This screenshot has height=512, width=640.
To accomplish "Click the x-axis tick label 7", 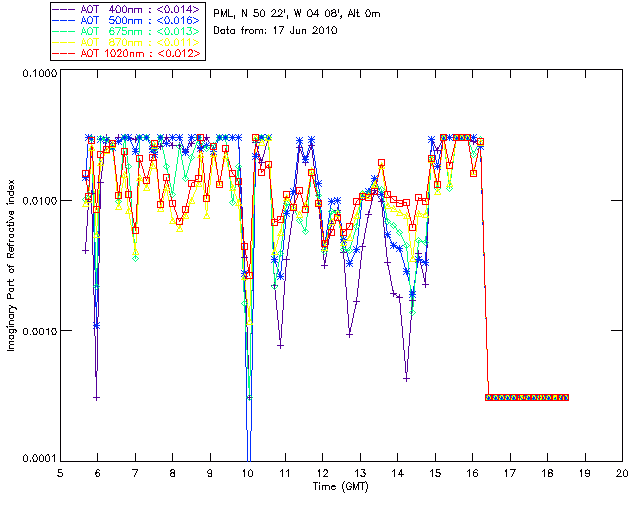I will (x=135, y=473).
